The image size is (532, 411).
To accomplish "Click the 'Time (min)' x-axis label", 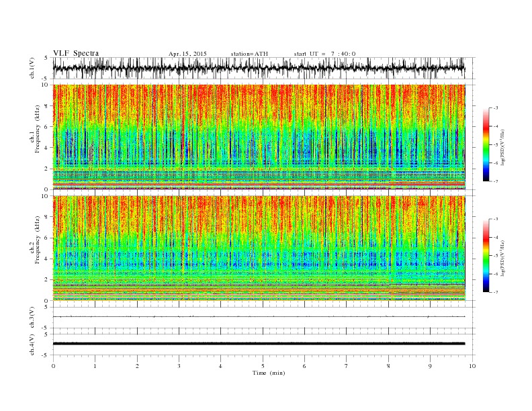I will [x=269, y=373].
